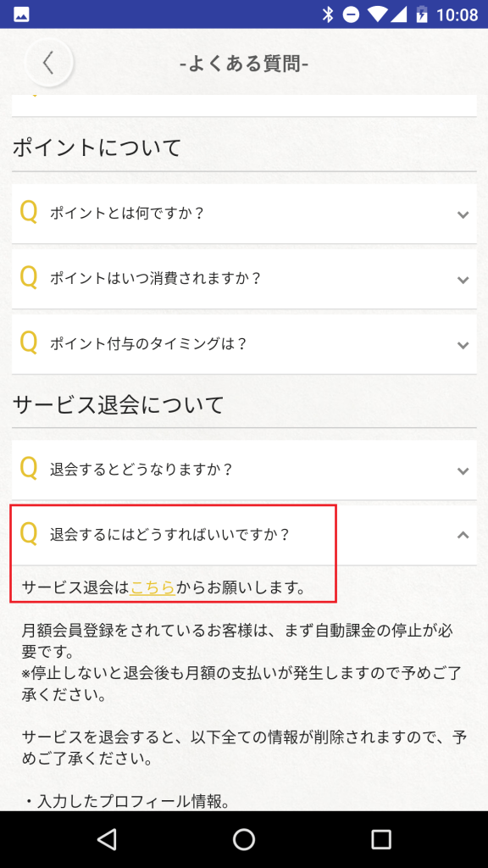Tap the Android back navigation triangle
Image resolution: width=488 pixels, height=868 pixels.
(x=106, y=838)
